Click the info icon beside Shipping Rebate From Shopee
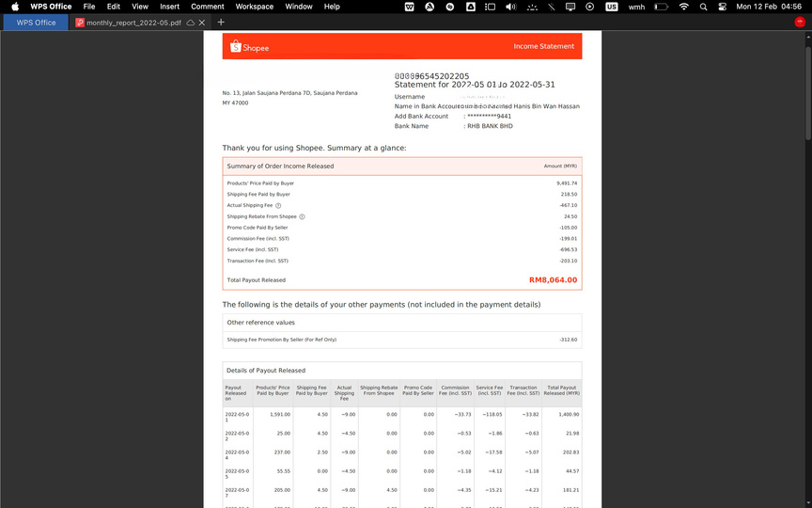This screenshot has height=508, width=812. (302, 216)
